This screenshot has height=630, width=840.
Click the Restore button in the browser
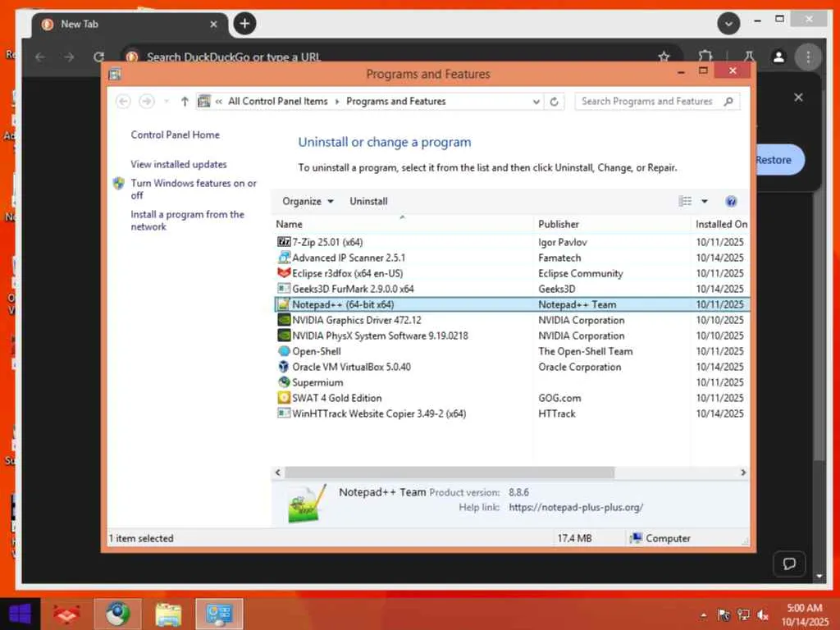click(x=779, y=160)
